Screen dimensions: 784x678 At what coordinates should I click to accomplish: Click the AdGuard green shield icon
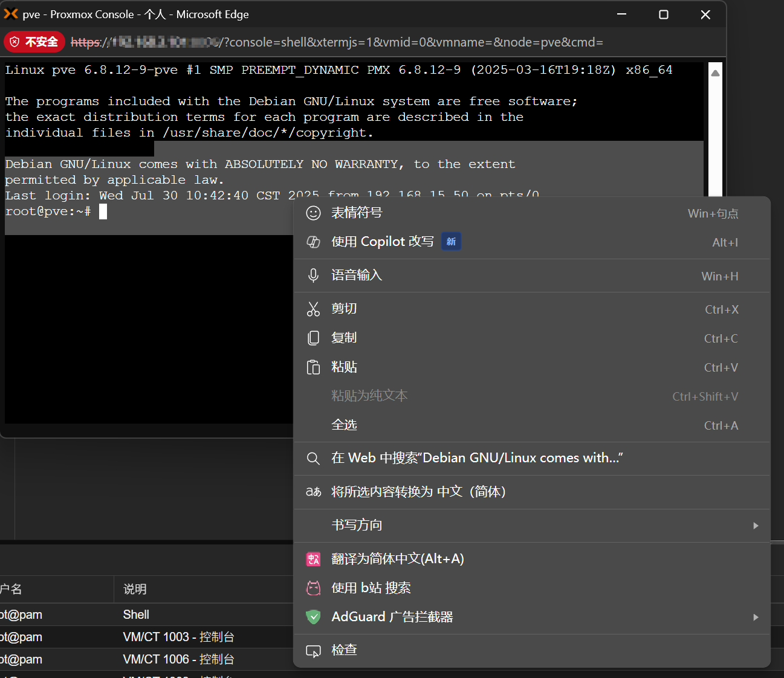pyautogui.click(x=313, y=617)
